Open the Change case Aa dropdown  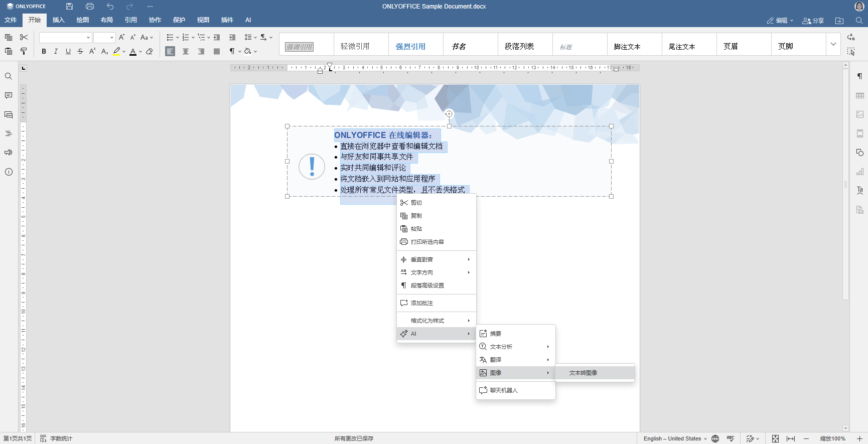pyautogui.click(x=147, y=37)
